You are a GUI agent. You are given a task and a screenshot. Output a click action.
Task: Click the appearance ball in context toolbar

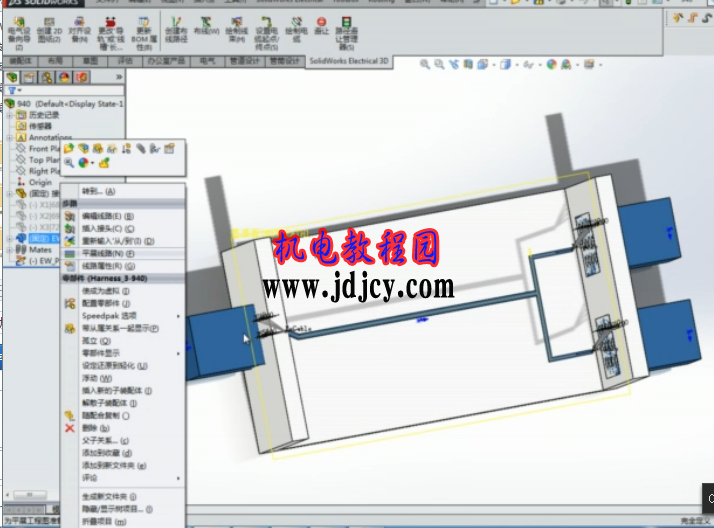pyautogui.click(x=83, y=163)
